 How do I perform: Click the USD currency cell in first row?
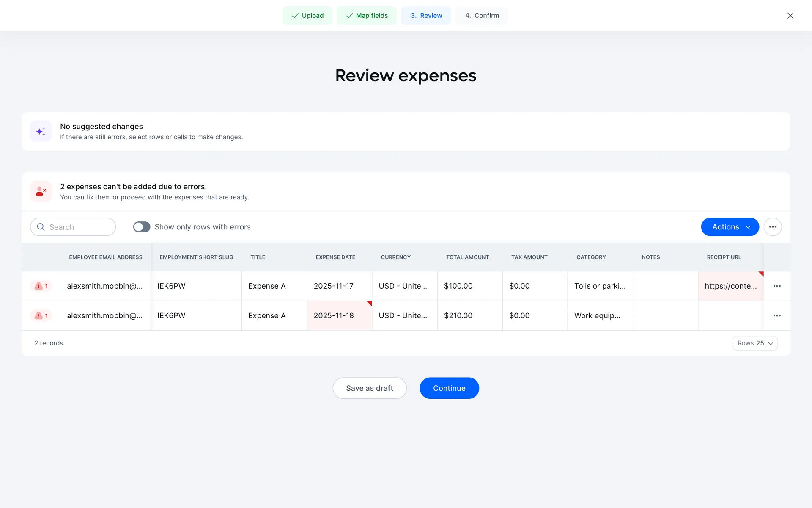click(404, 286)
